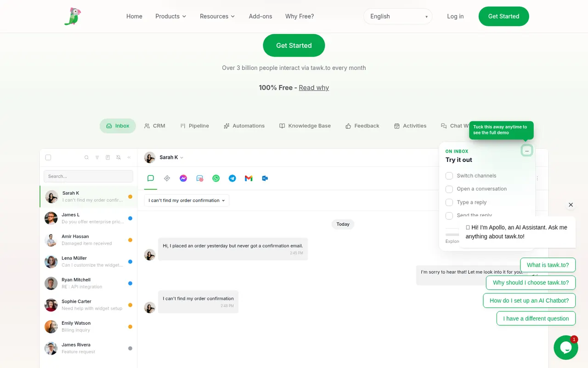Switch to the Telegram channel icon

click(x=232, y=178)
